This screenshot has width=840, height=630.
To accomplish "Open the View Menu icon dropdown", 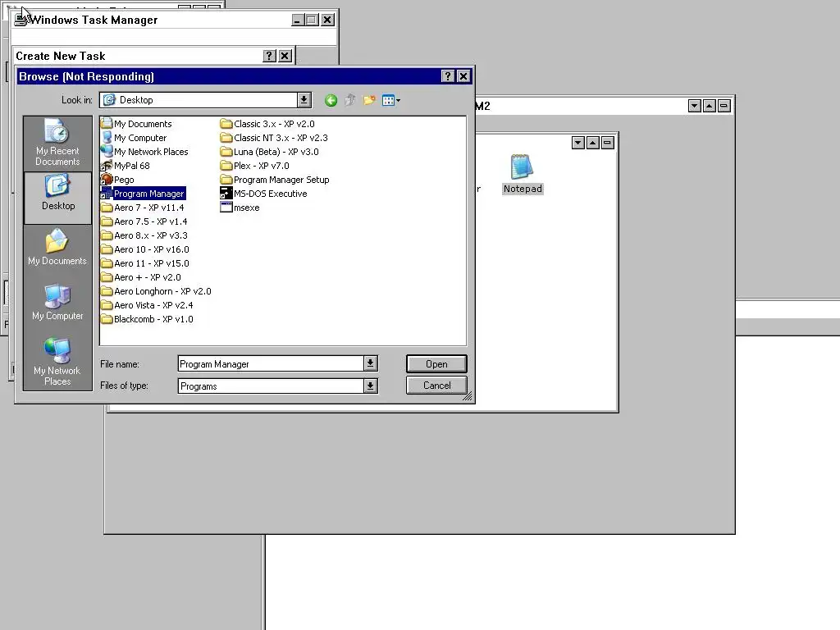I will tap(391, 100).
